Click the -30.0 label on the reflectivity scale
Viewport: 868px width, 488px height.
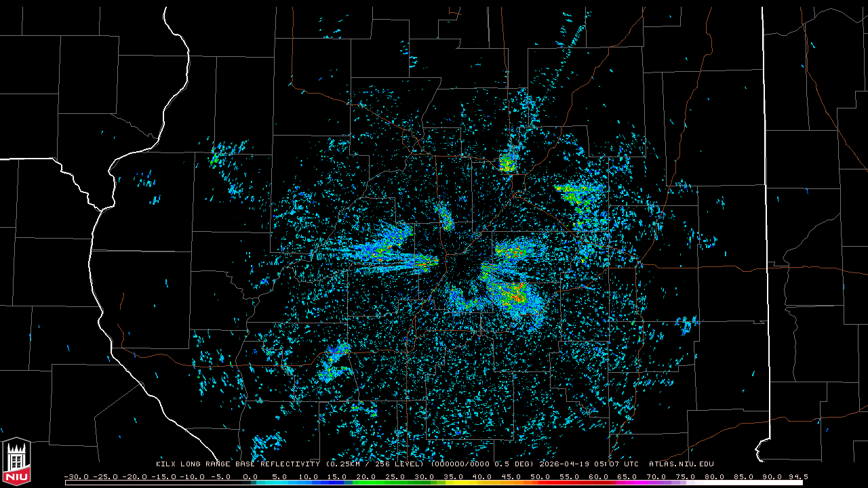coord(77,476)
